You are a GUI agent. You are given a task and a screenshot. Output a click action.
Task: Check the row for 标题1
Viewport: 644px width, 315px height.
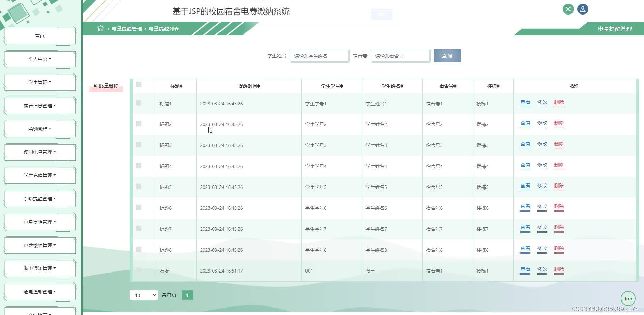point(139,103)
